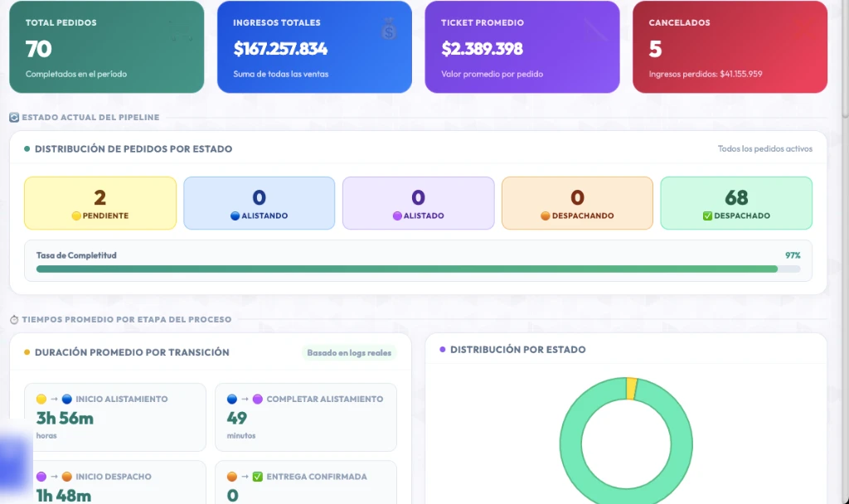The image size is (849, 504).
Task: Click the purple dot next to Alistado
Action: tap(397, 216)
